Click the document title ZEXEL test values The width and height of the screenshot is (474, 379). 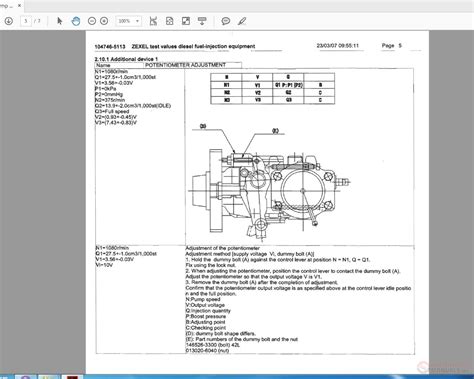[193, 46]
